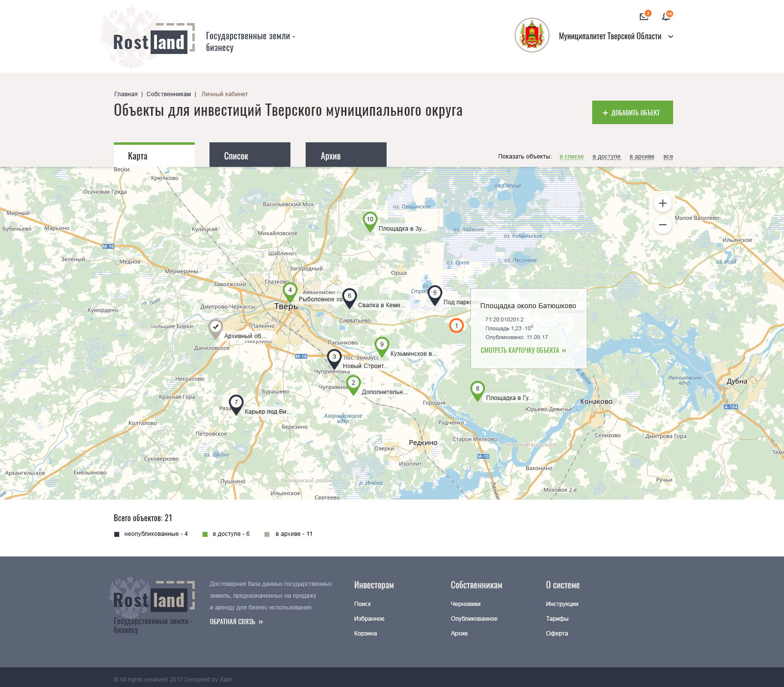
Task: Open footer 'Тарифы' link
Action: click(x=557, y=619)
